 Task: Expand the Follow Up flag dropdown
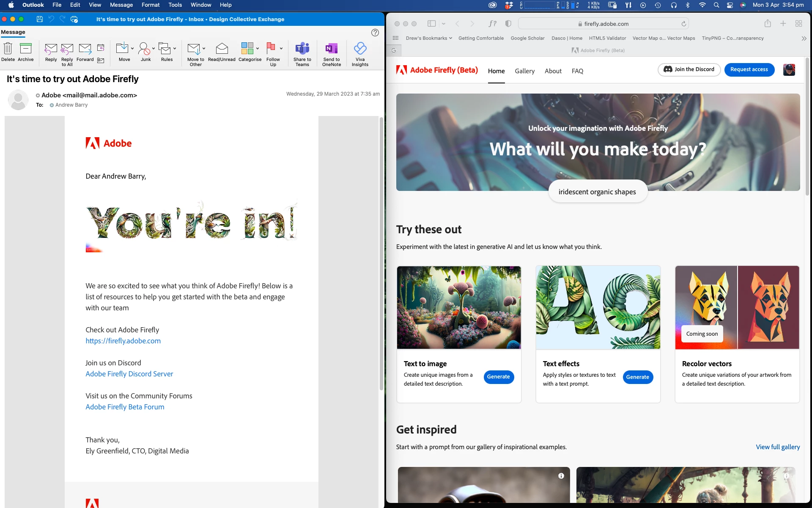[281, 48]
